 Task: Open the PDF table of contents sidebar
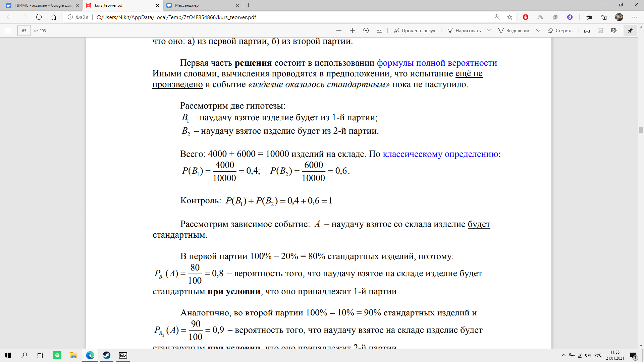pos(8,31)
